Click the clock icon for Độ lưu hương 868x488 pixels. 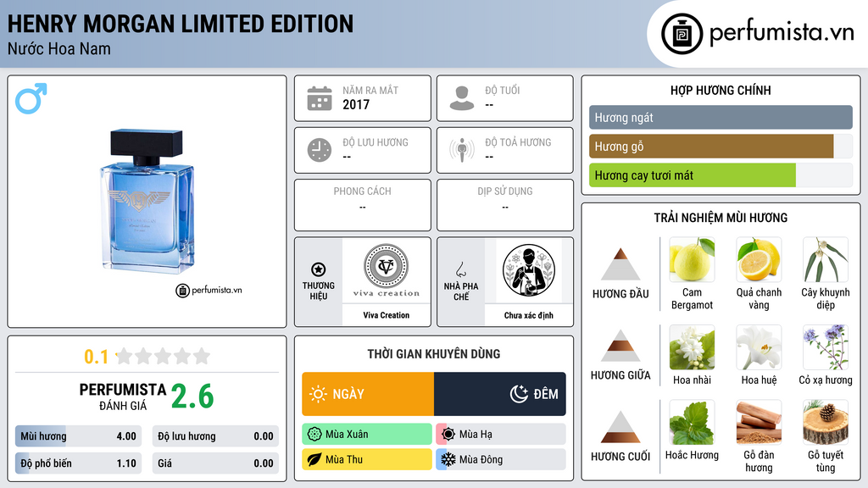(320, 150)
